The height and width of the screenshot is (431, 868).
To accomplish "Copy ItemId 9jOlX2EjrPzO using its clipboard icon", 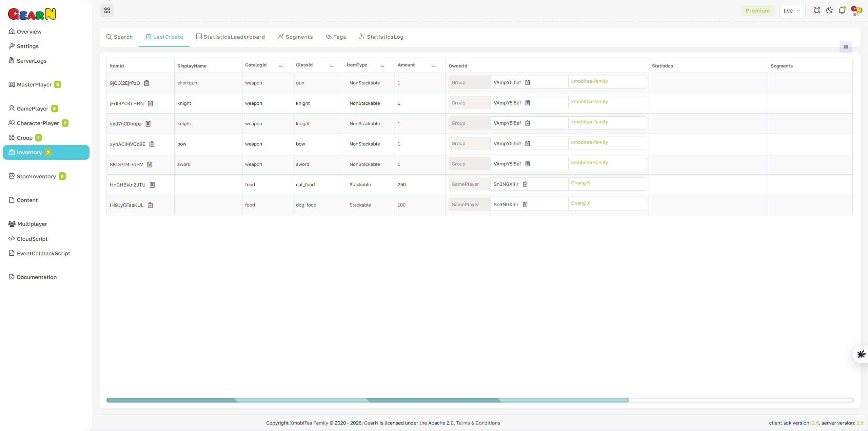I will [x=147, y=83].
